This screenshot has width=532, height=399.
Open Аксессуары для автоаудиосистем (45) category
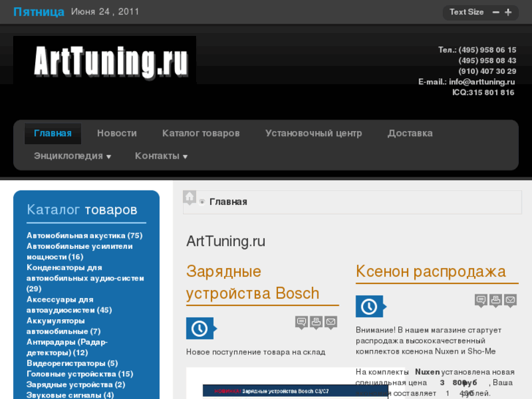coord(70,305)
